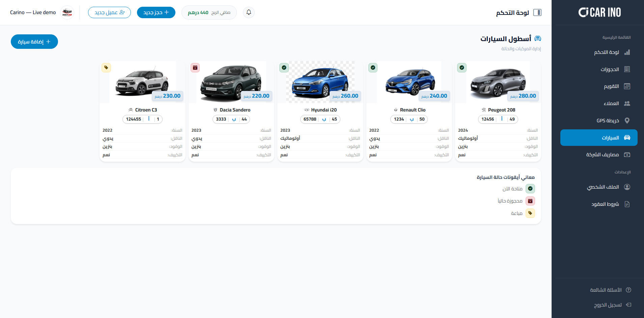Image resolution: width=644 pixels, height=318 pixels.
Task: Click the متاحة الآن legend label
Action: 512,189
